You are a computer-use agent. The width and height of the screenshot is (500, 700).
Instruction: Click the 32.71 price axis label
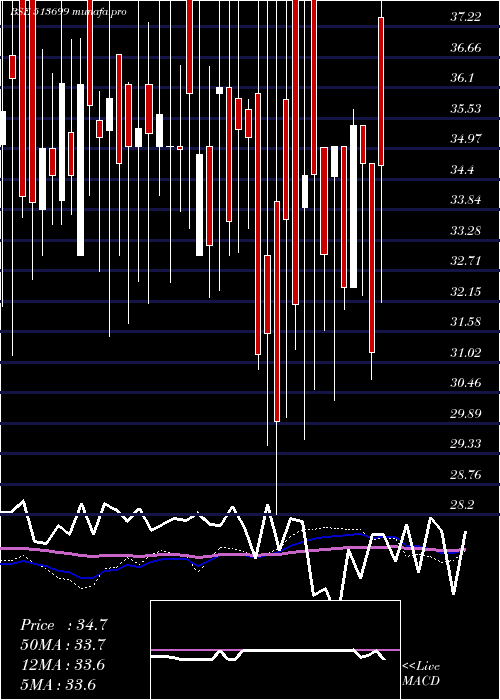pyautogui.click(x=466, y=261)
